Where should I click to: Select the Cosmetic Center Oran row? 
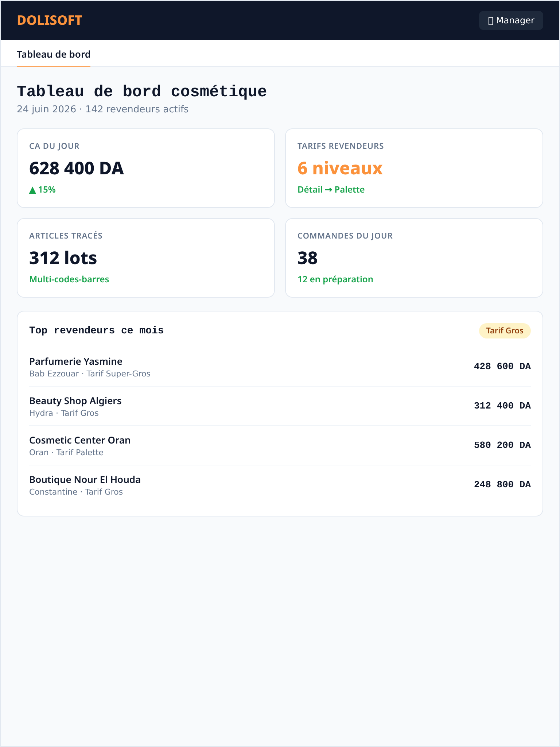tap(280, 446)
